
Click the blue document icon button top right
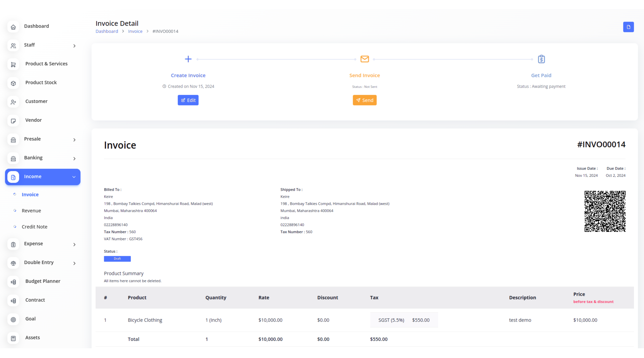tap(628, 27)
